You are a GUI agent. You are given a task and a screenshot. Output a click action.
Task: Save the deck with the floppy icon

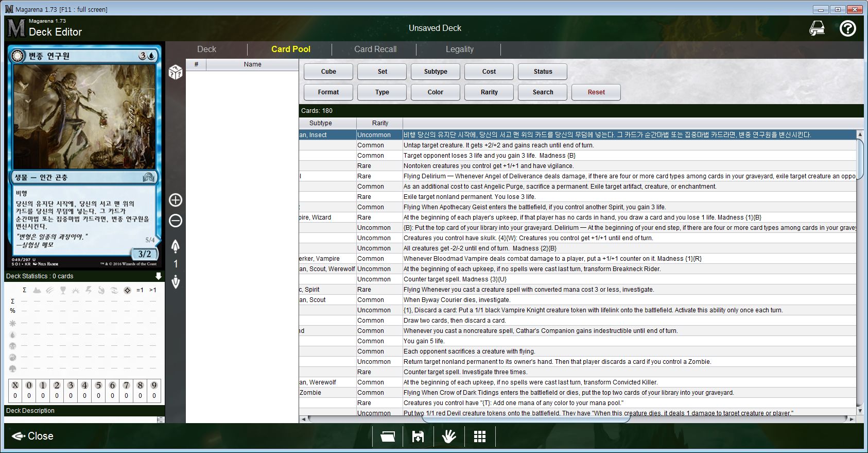tap(418, 437)
